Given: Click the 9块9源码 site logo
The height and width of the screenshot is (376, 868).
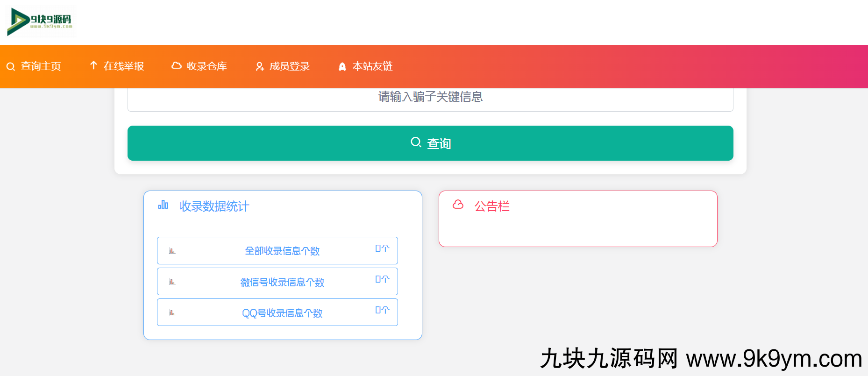Looking at the screenshot, I should tap(41, 21).
